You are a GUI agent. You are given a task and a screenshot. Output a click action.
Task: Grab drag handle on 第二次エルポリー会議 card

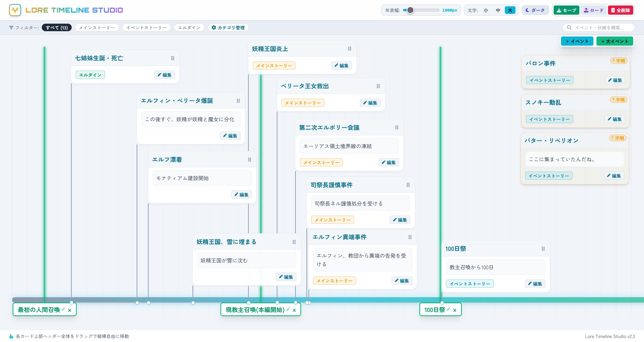point(397,128)
